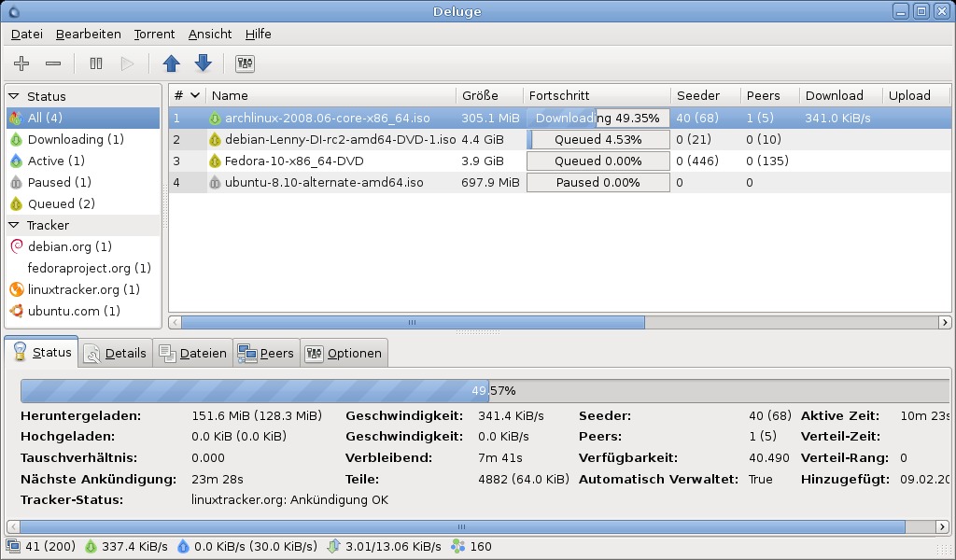Click the Queued 0.00% Fedora progress bar

tap(598, 161)
